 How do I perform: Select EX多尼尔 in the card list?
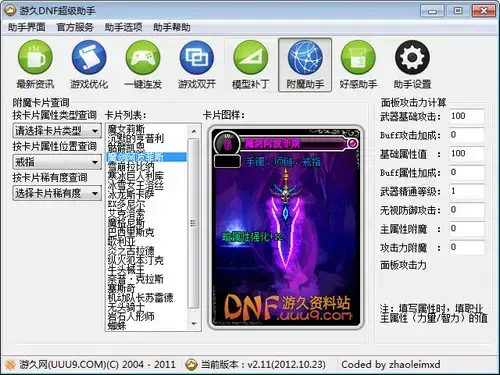(x=126, y=203)
